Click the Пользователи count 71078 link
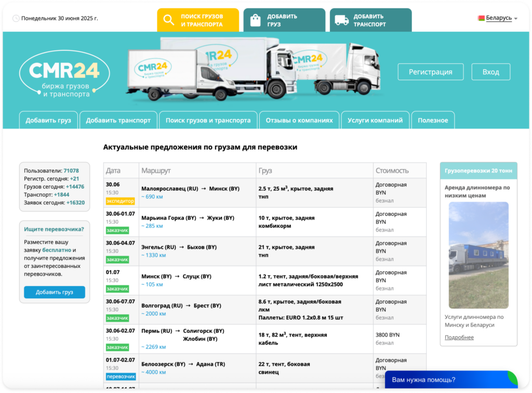 pyautogui.click(x=71, y=171)
